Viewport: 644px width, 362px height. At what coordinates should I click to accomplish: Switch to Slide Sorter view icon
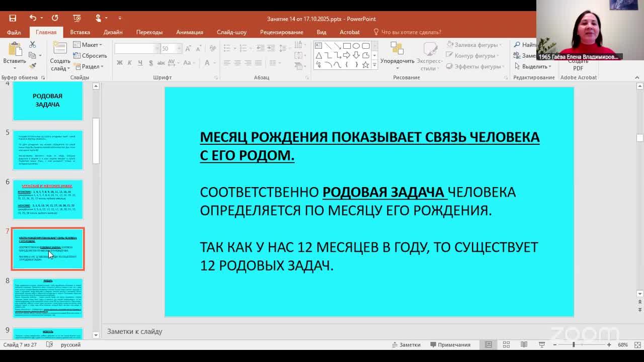(506, 344)
